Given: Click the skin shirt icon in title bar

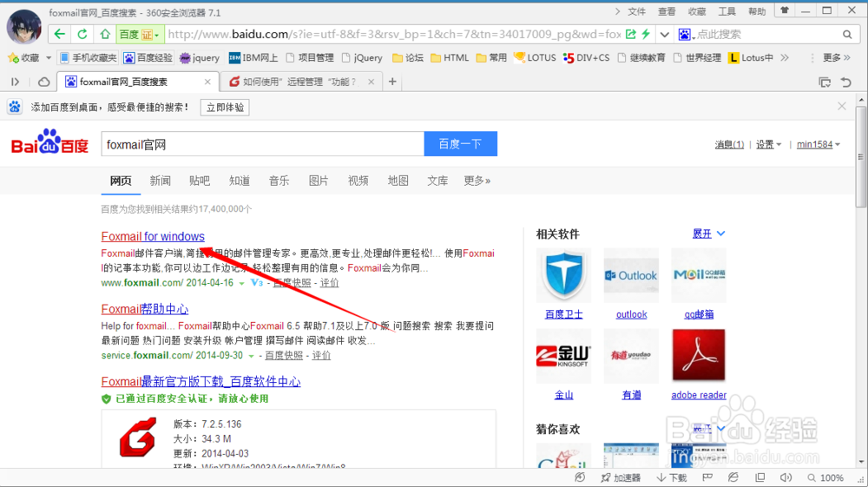Looking at the screenshot, I should tap(785, 10).
